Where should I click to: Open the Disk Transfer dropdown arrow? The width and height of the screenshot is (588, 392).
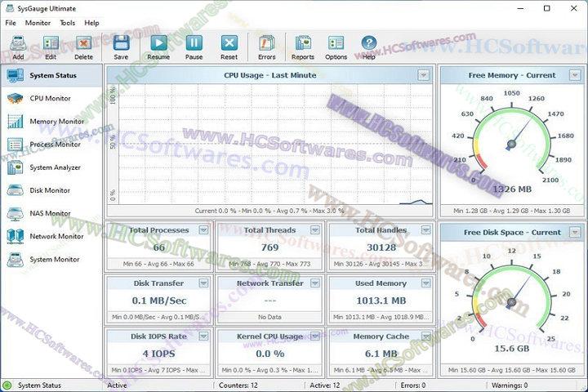pos(203,283)
